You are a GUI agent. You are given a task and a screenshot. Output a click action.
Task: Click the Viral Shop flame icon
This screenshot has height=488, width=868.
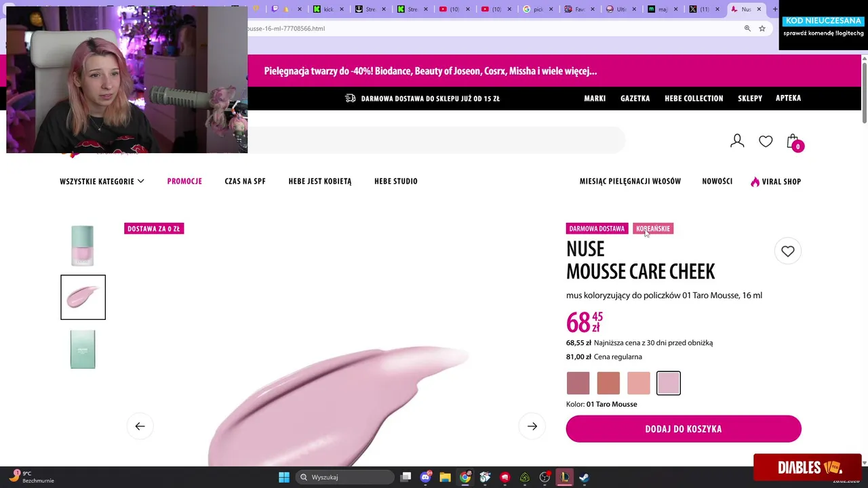coord(755,182)
